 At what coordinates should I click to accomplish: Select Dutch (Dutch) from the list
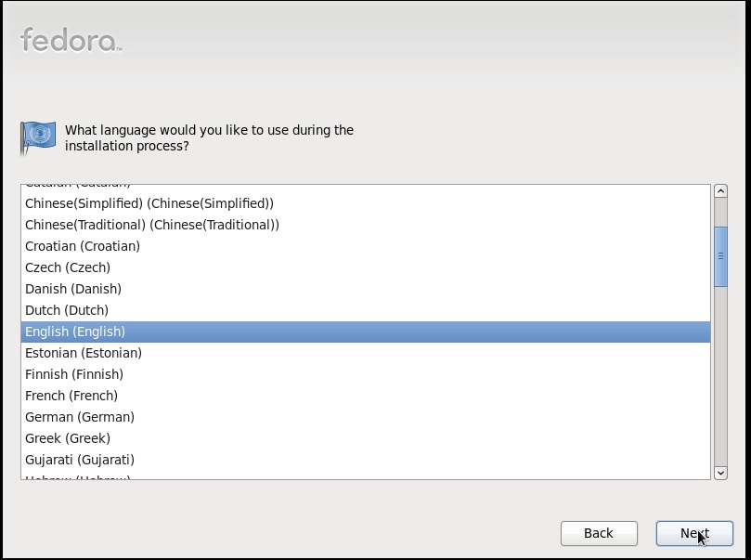[x=366, y=310]
